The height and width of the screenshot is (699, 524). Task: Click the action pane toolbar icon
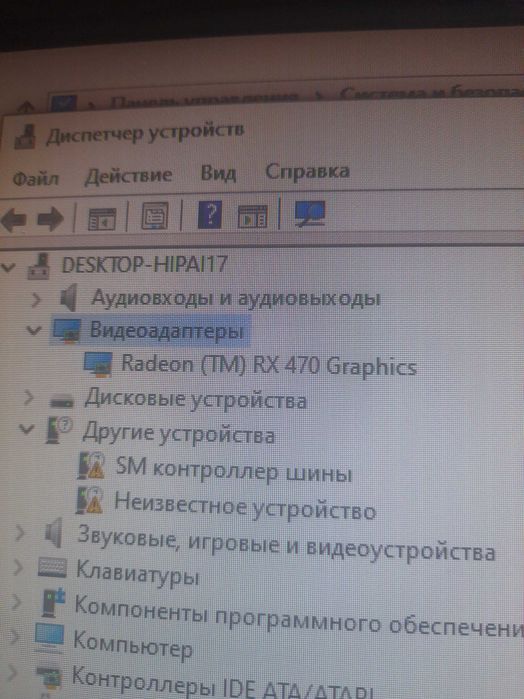tap(252, 216)
